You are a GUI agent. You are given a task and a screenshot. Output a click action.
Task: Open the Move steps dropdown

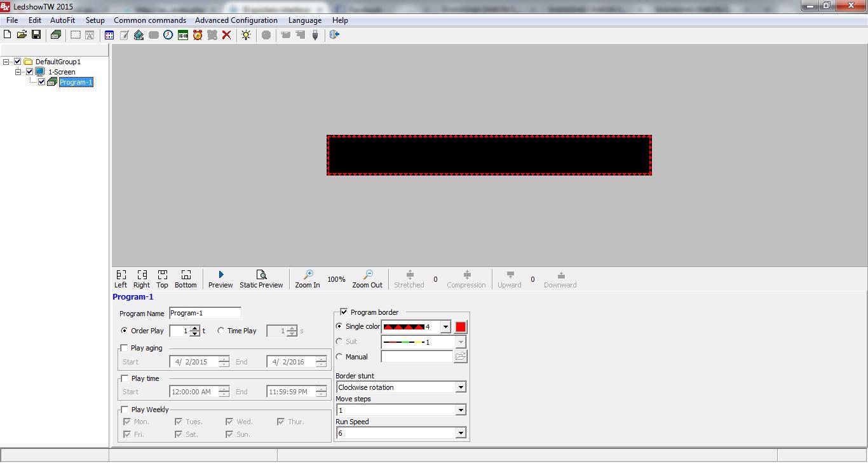coord(461,410)
